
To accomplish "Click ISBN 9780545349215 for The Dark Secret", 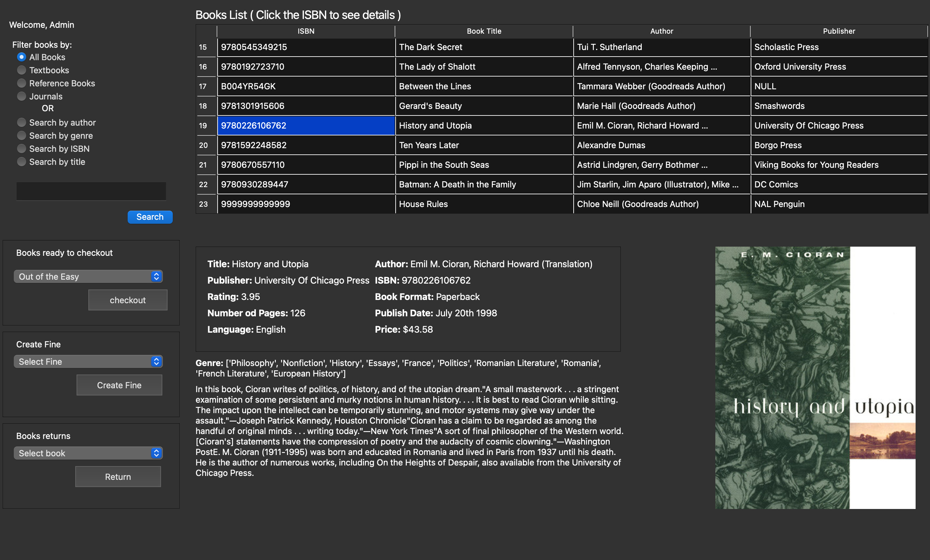I will coord(254,47).
